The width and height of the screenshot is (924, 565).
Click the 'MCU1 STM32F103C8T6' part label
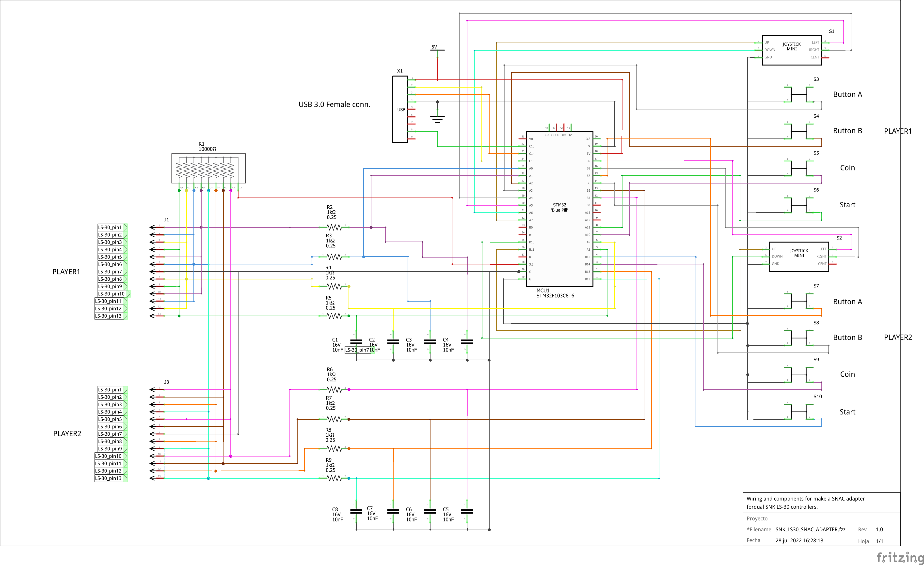[x=555, y=293]
